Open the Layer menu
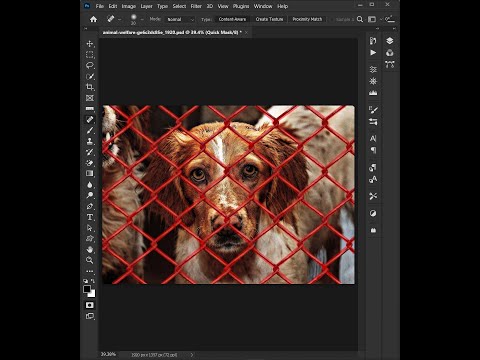Viewport: 480px width, 360px height. pyautogui.click(x=146, y=6)
